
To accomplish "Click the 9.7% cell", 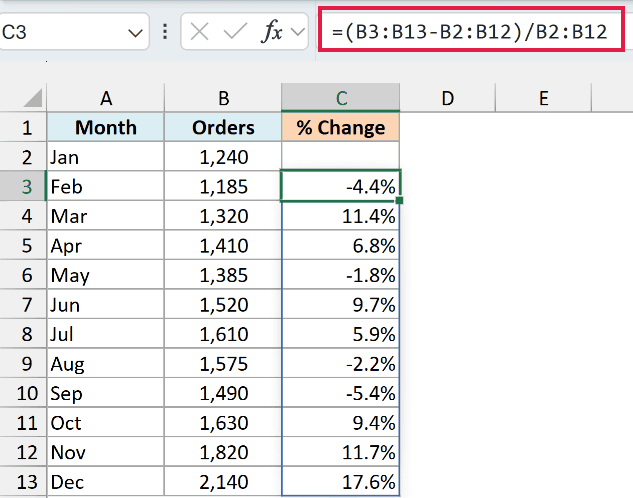I will click(341, 304).
